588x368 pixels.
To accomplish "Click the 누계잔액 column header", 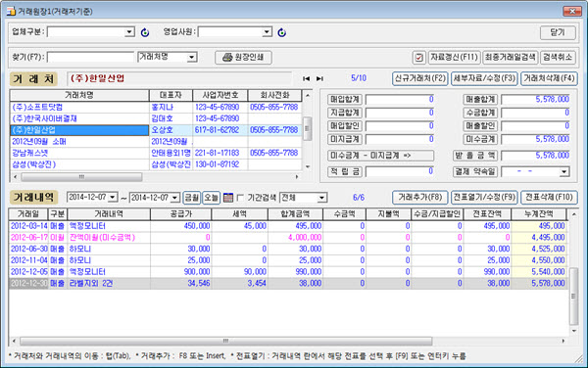I will [x=538, y=214].
